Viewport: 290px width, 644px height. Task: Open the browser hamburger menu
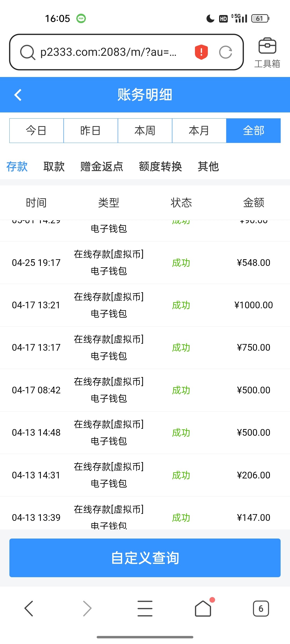tap(145, 608)
